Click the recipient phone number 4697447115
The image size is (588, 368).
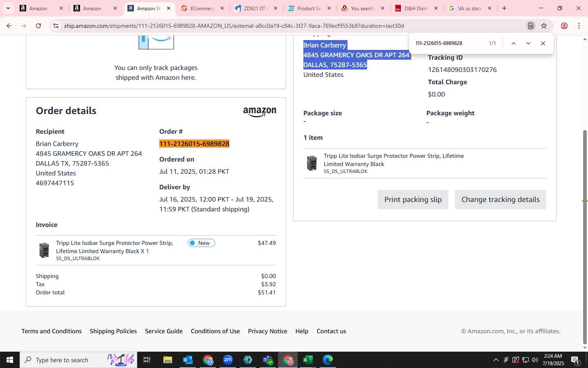tap(55, 183)
